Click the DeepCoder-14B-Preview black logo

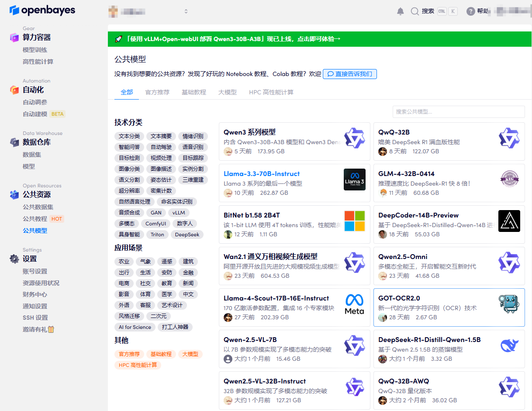509,221
